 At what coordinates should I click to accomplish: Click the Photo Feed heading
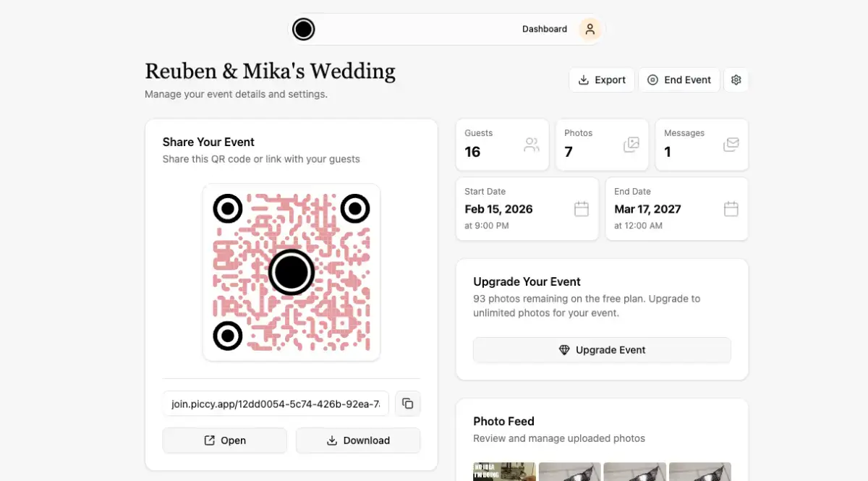point(503,421)
